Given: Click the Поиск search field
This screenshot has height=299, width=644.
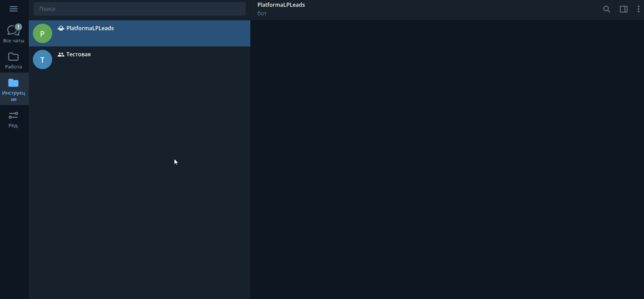Looking at the screenshot, I should tap(139, 9).
